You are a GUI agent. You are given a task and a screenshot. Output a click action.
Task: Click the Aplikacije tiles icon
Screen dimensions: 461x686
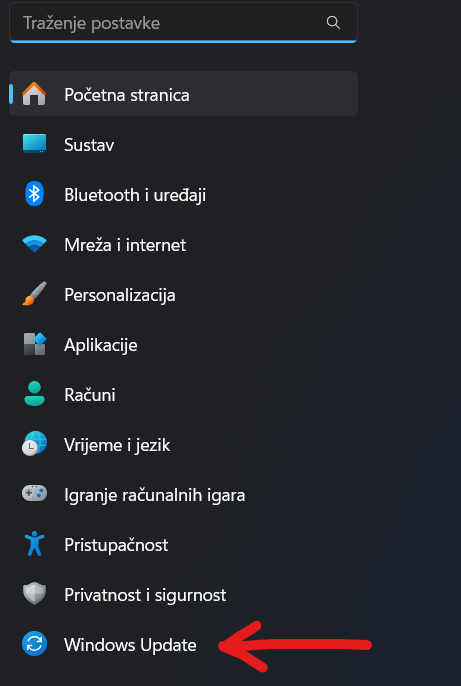(34, 344)
